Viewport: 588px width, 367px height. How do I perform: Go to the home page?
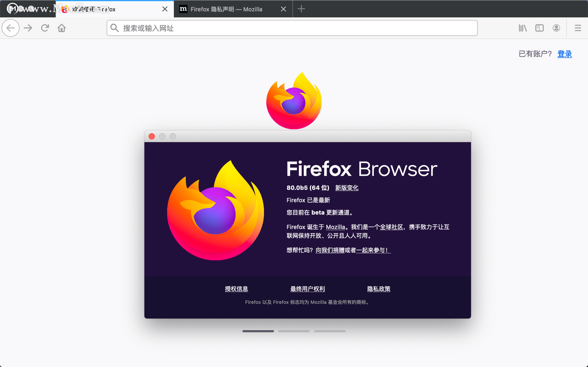pos(62,28)
